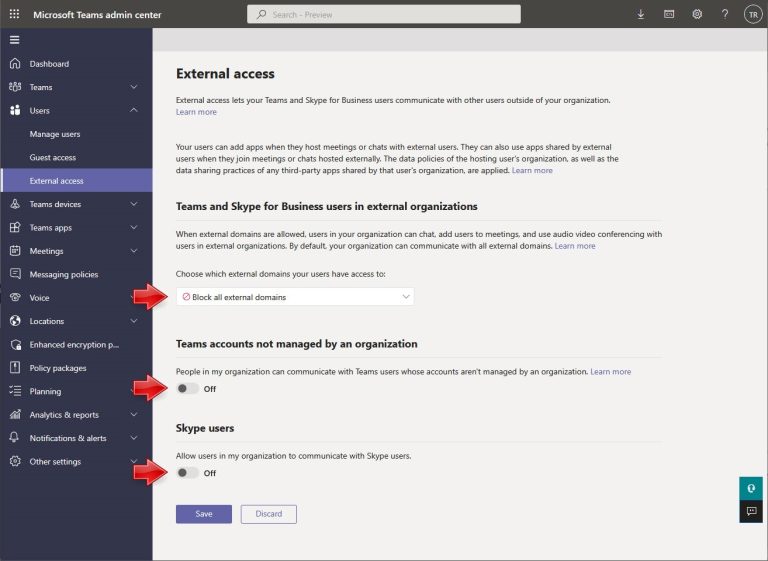Open the Cloud Shell console icon
This screenshot has width=768, height=561.
pos(669,14)
